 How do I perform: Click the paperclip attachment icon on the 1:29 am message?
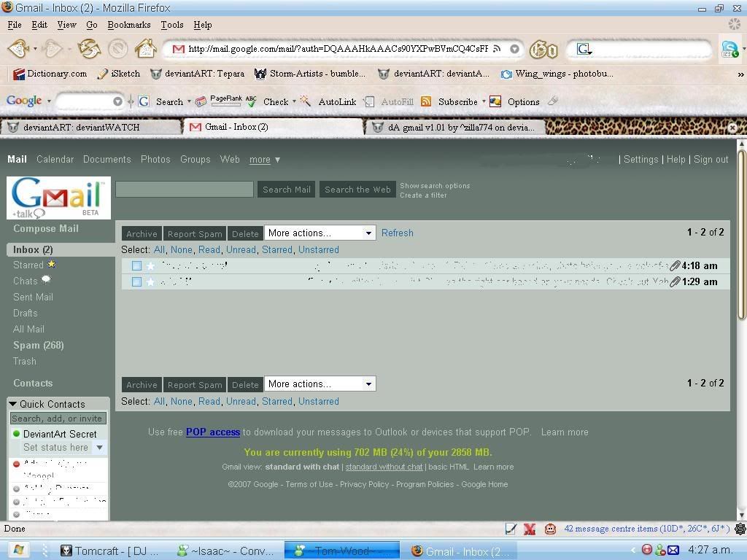[x=675, y=282]
